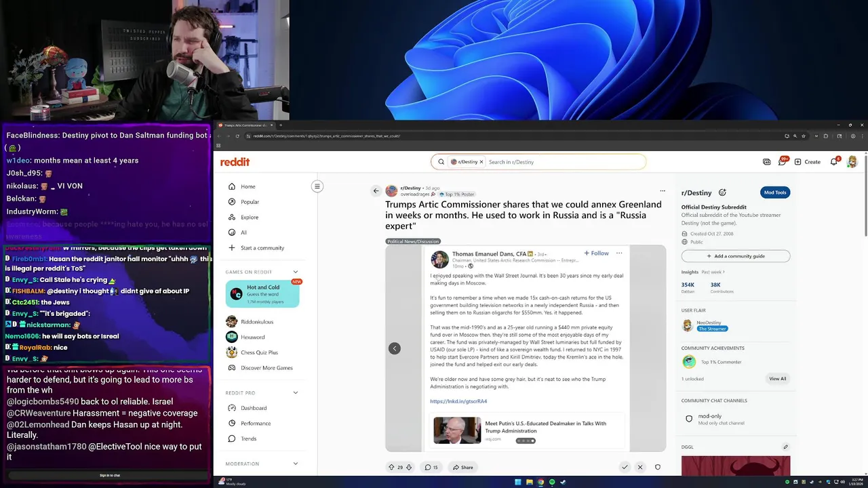Share the post
Image resolution: width=868 pixels, height=488 pixels.
point(463,467)
